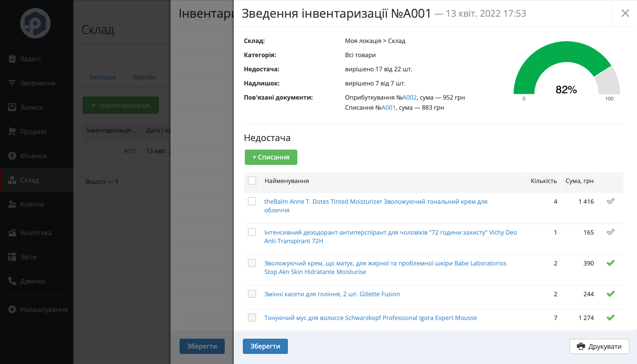Click sum value 1 274 in Igora Mousse row
637x364 pixels.
tap(586, 318)
